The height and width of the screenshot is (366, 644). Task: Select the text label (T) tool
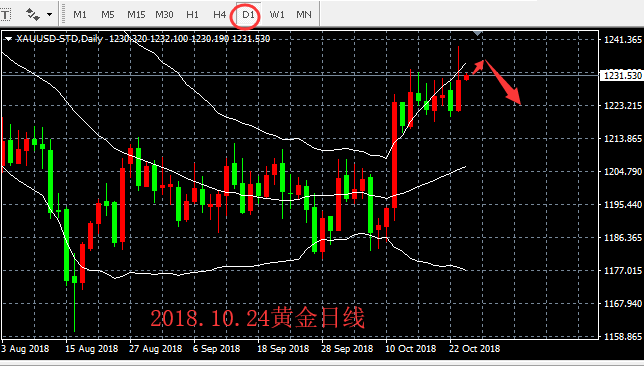point(5,15)
